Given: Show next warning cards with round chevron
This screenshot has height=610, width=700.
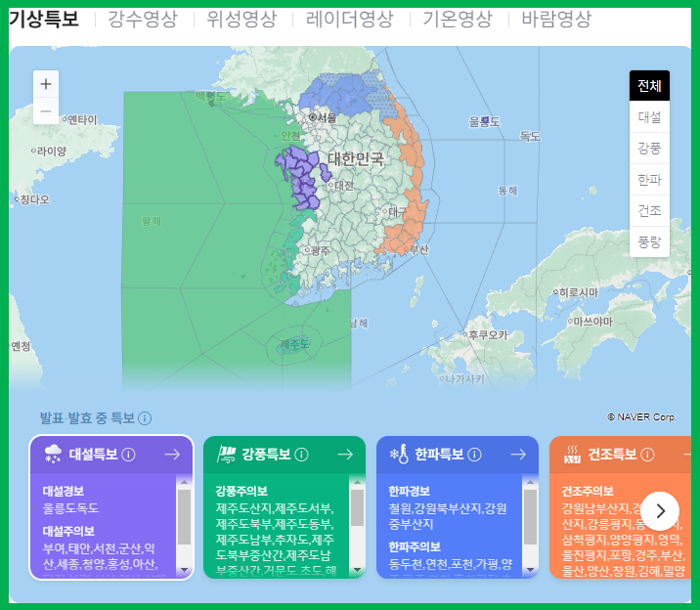Looking at the screenshot, I should [660, 511].
